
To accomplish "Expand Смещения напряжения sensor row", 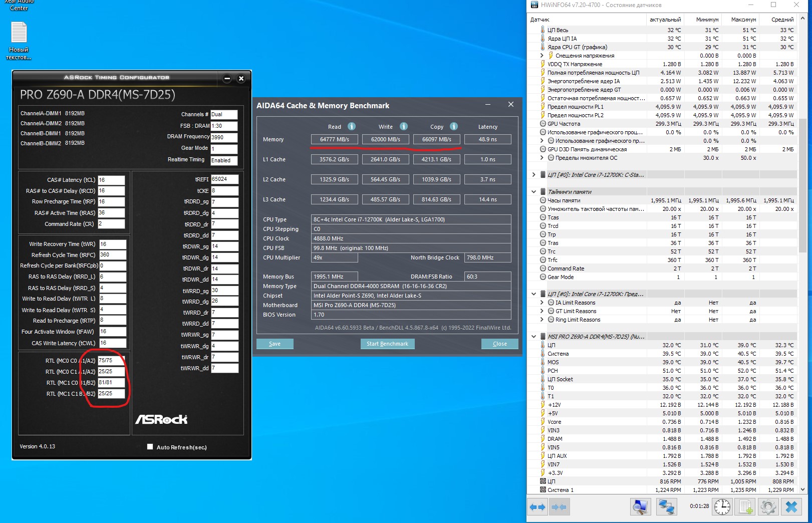I will [x=542, y=56].
